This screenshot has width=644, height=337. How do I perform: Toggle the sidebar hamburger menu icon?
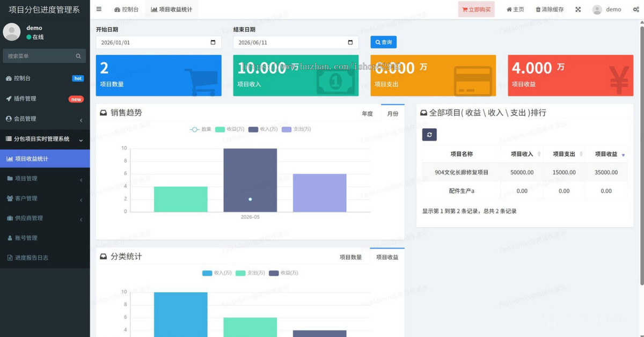coord(99,9)
